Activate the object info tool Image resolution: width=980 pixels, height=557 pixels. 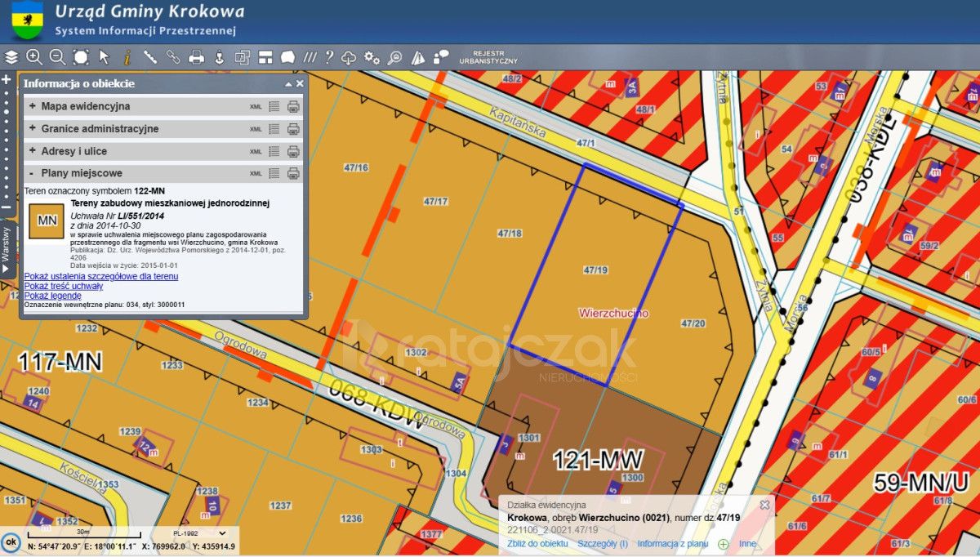pos(127,57)
